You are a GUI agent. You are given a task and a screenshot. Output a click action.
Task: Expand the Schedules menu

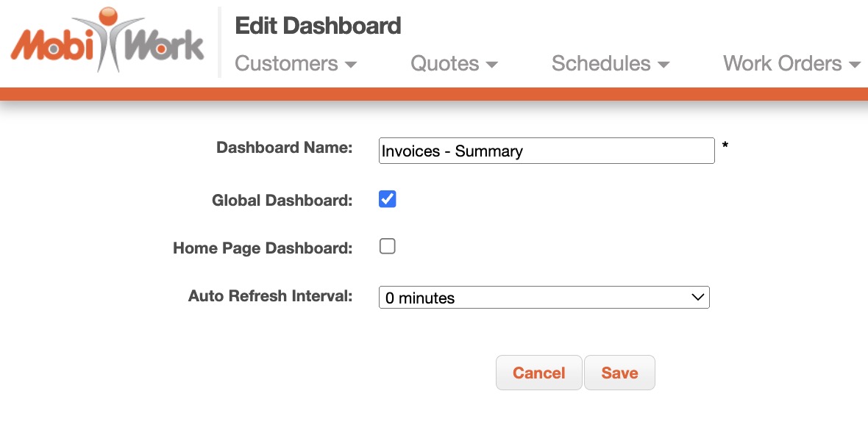pyautogui.click(x=601, y=64)
